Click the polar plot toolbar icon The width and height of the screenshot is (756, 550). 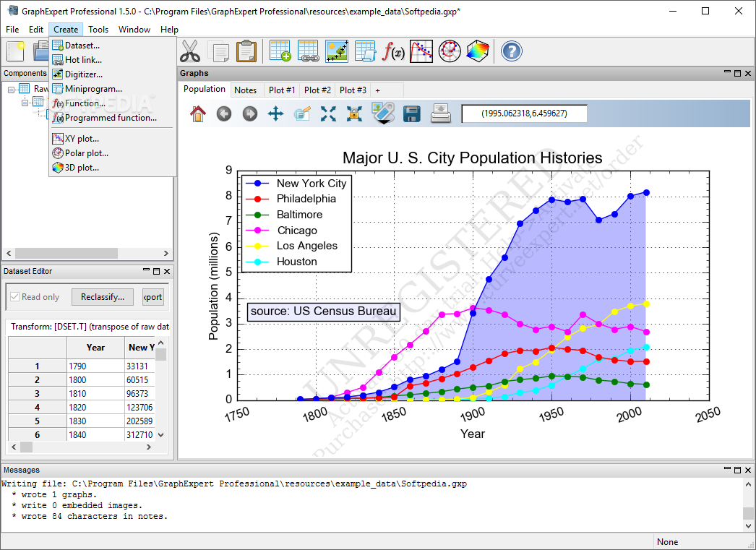pyautogui.click(x=450, y=51)
